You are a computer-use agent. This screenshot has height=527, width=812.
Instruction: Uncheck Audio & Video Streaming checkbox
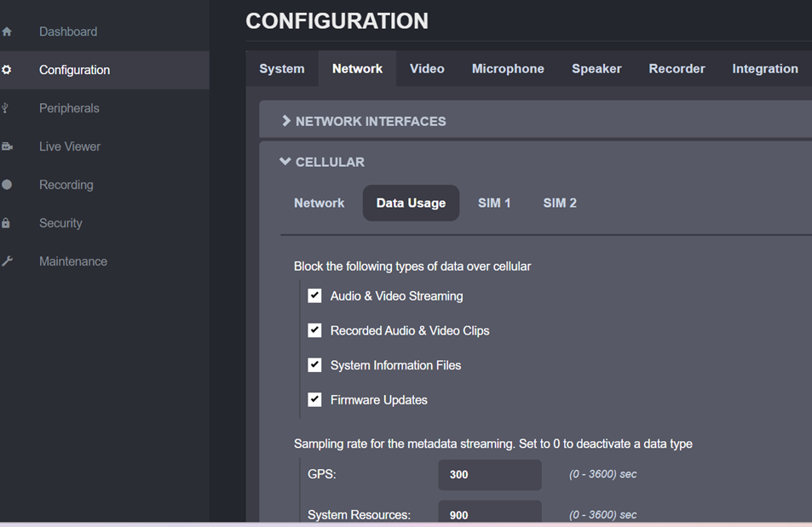click(314, 295)
